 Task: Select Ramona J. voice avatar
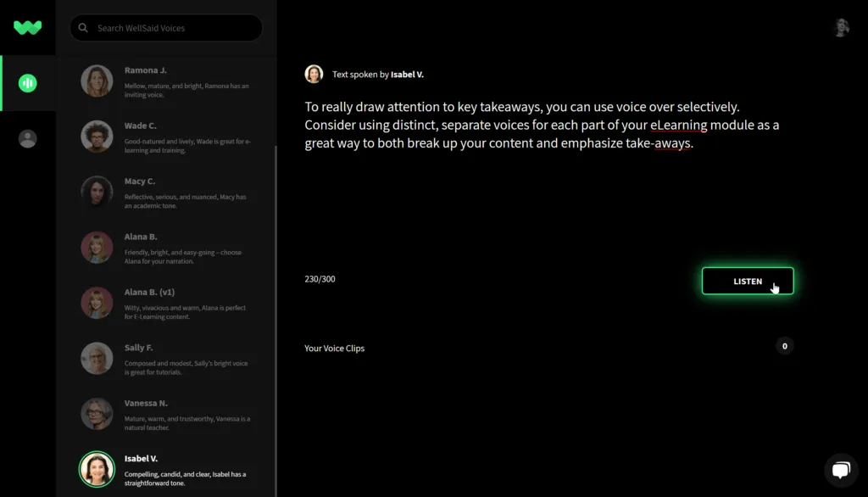pos(97,81)
